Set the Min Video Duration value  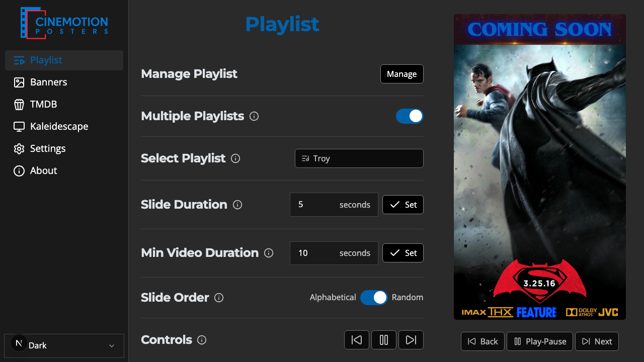(403, 253)
